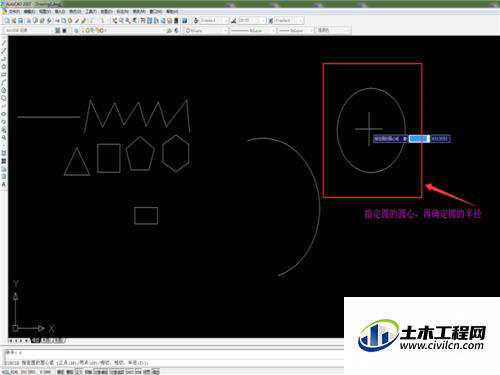Viewport: 500px width, 375px height.
Task: Toggle DYN dynamic input
Action: click(x=138, y=372)
